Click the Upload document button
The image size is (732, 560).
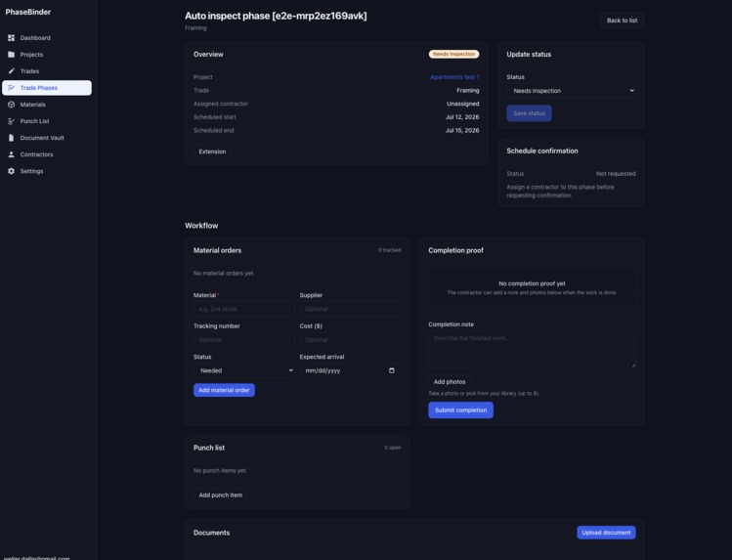(x=606, y=533)
